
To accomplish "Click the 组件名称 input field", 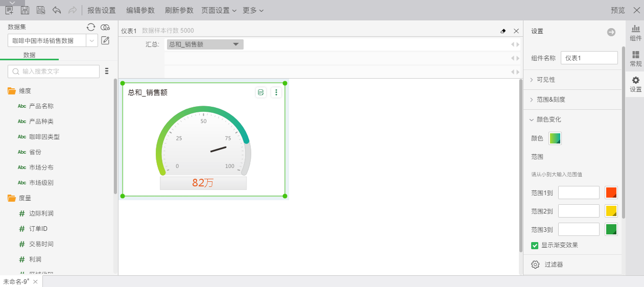I will coord(589,58).
